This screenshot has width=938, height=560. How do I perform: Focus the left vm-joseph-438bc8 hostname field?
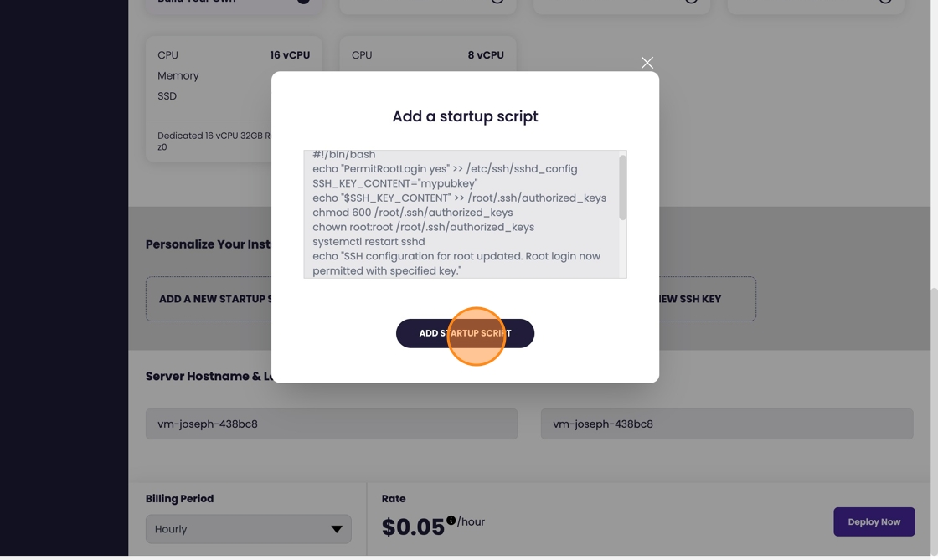tap(332, 424)
